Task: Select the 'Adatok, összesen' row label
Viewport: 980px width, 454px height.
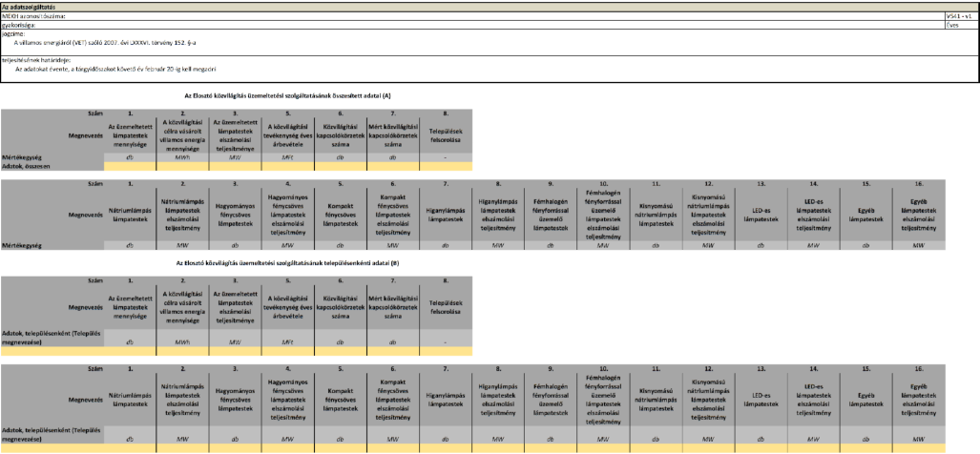Action: point(52,166)
